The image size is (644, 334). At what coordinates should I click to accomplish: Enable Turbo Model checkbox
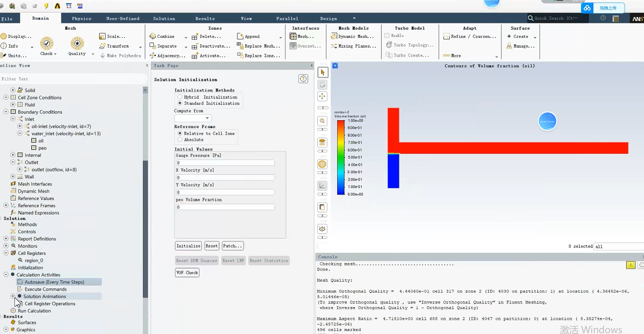tap(387, 36)
